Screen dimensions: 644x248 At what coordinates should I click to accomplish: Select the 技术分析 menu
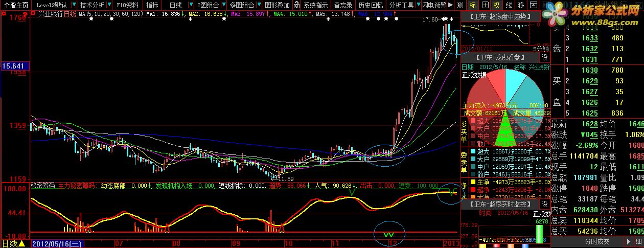(x=92, y=5)
